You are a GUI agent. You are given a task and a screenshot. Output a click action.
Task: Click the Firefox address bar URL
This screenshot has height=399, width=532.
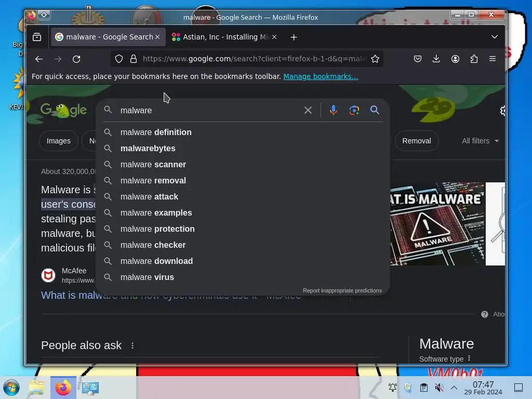[254, 59]
